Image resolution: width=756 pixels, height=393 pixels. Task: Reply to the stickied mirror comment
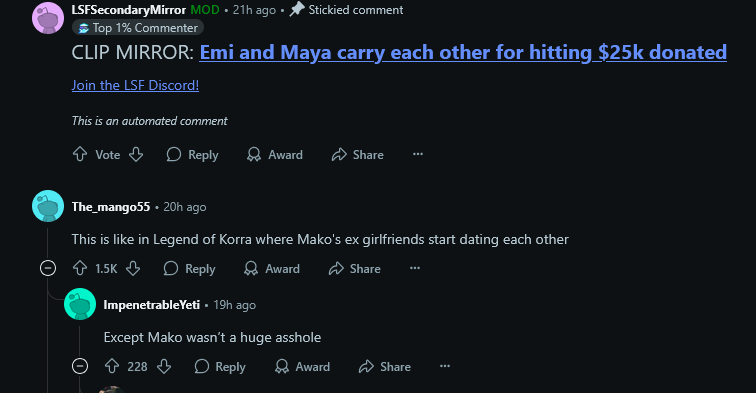click(192, 155)
